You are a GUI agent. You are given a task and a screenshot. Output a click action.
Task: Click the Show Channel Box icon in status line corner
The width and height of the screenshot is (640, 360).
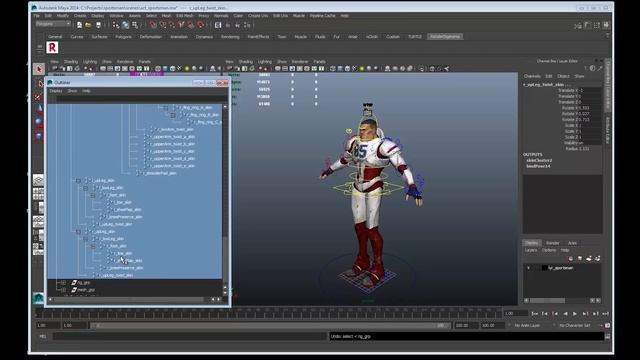point(606,25)
